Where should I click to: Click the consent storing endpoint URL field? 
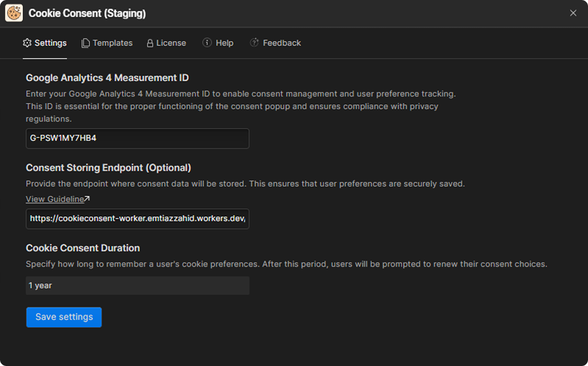[x=138, y=219]
